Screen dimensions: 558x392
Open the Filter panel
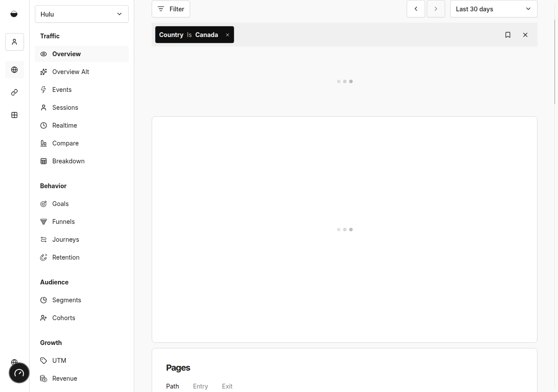170,9
